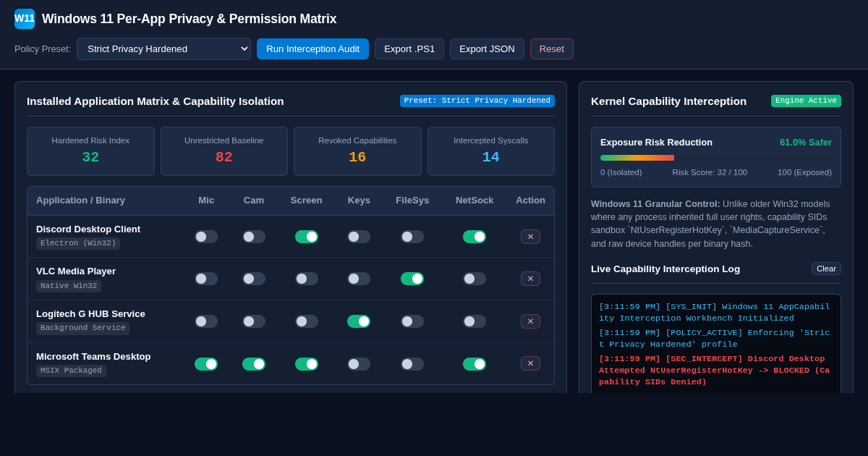Image resolution: width=868 pixels, height=456 pixels.
Task: Disable NetSock for Microsoft Teams Desktop
Action: tap(475, 364)
